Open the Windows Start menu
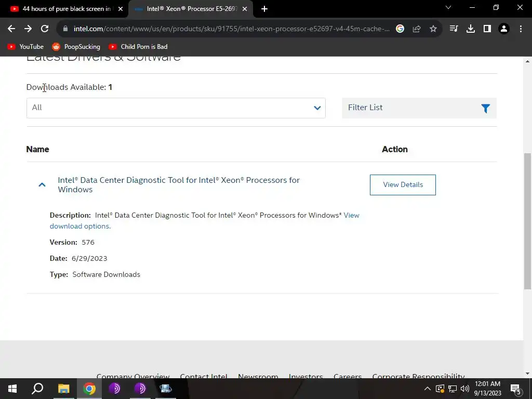The width and height of the screenshot is (532, 399). click(12, 389)
